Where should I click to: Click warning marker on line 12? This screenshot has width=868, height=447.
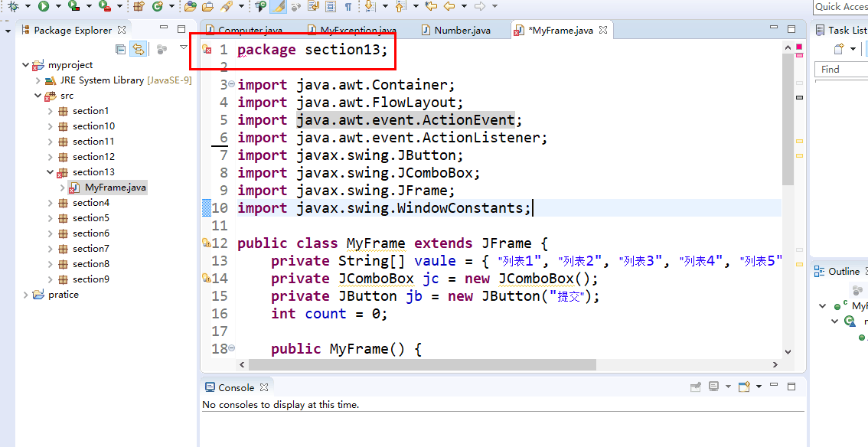pos(207,243)
